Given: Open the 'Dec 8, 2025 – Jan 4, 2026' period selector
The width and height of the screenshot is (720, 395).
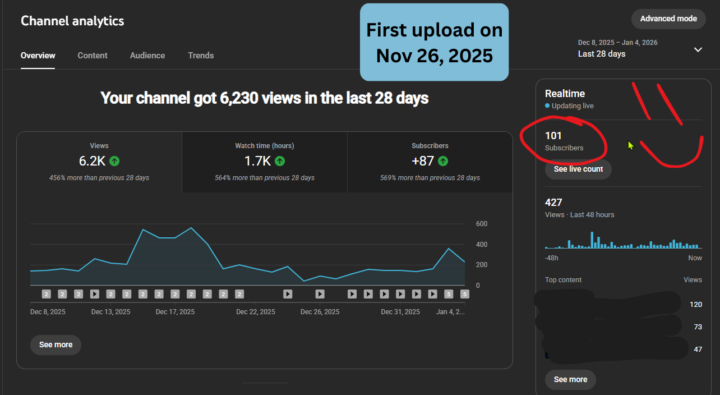Looking at the screenshot, I should click(x=640, y=48).
